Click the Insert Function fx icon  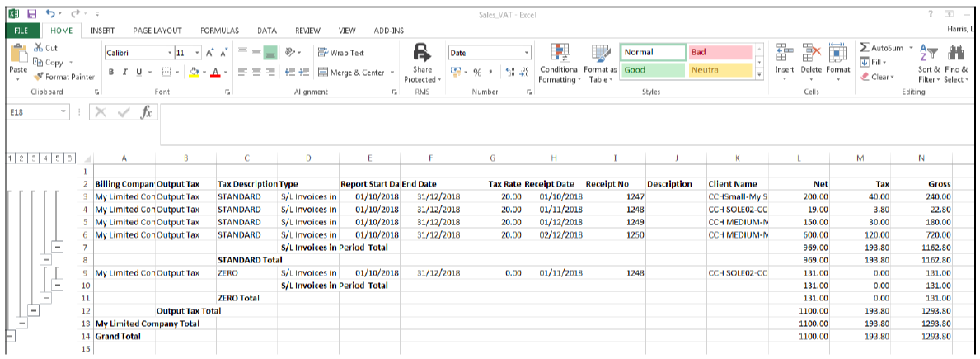coord(146,112)
